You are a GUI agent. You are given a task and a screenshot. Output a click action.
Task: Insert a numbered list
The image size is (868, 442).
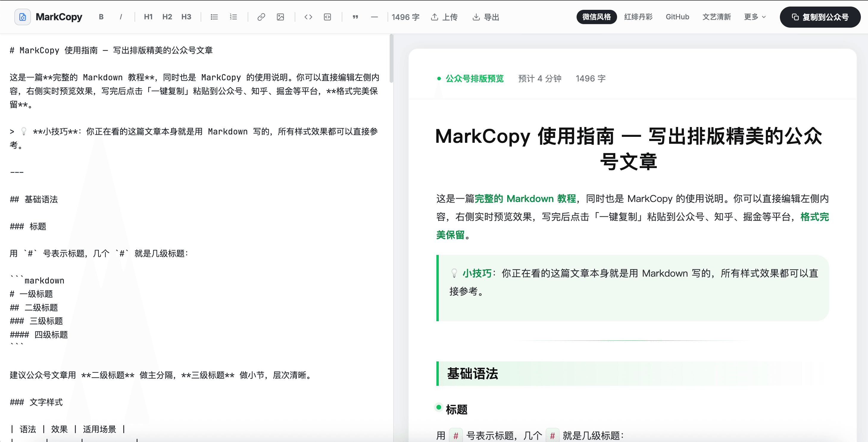[x=233, y=17]
